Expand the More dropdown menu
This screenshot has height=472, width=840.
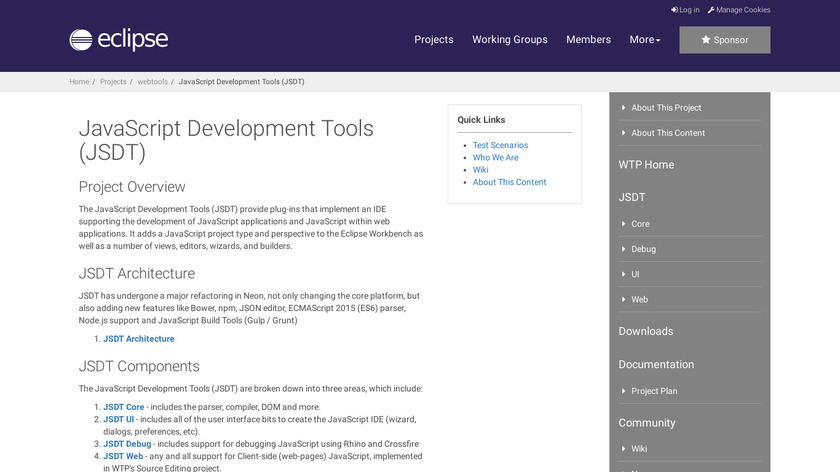click(x=644, y=40)
